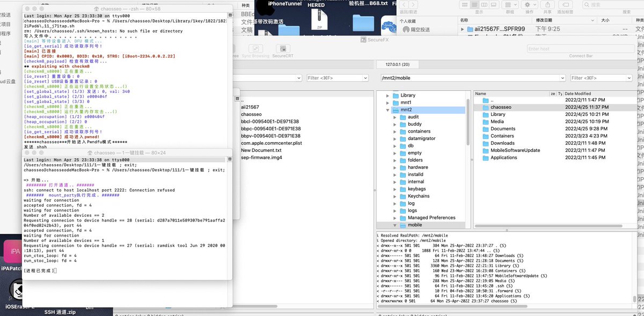The image size is (644, 316).
Task: Click the chaosseo folder in remote list
Action: tap(500, 107)
